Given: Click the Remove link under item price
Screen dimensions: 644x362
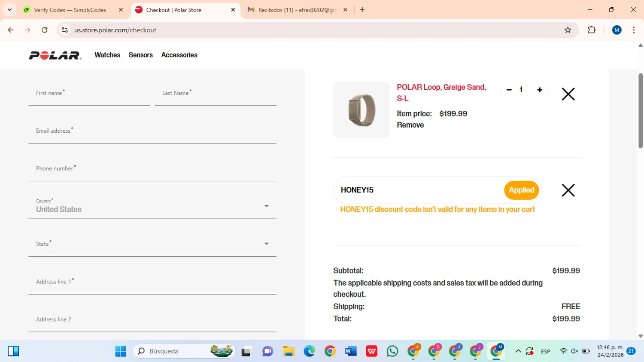Looking at the screenshot, I should click(x=410, y=125).
